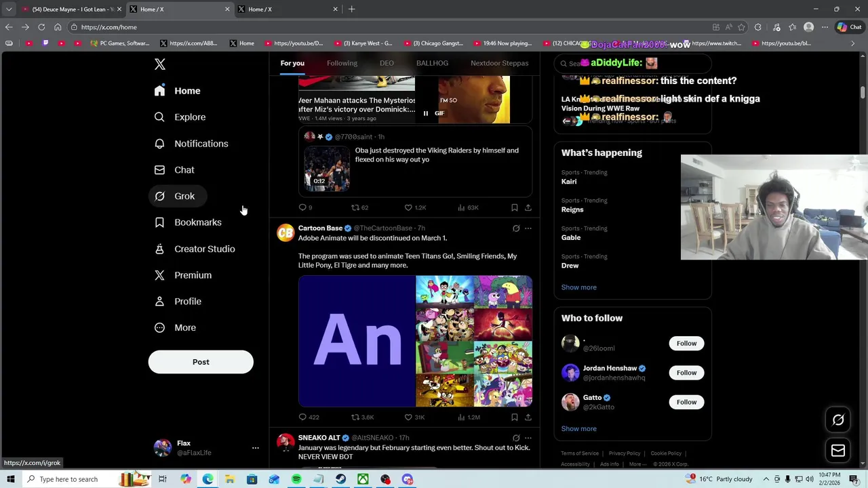Screen dimensions: 868x488
Task: Click the Windows Start button
Action: point(10,479)
